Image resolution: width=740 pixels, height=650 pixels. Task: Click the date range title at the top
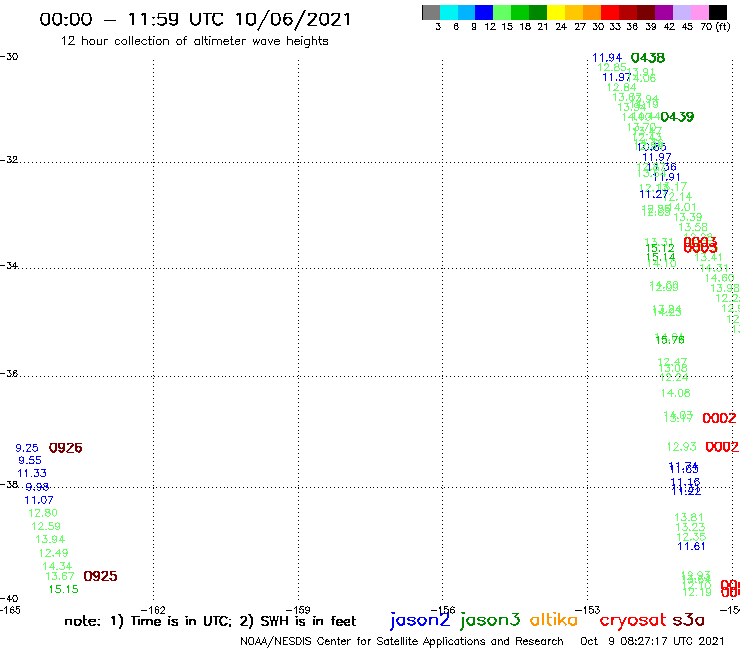click(x=195, y=19)
